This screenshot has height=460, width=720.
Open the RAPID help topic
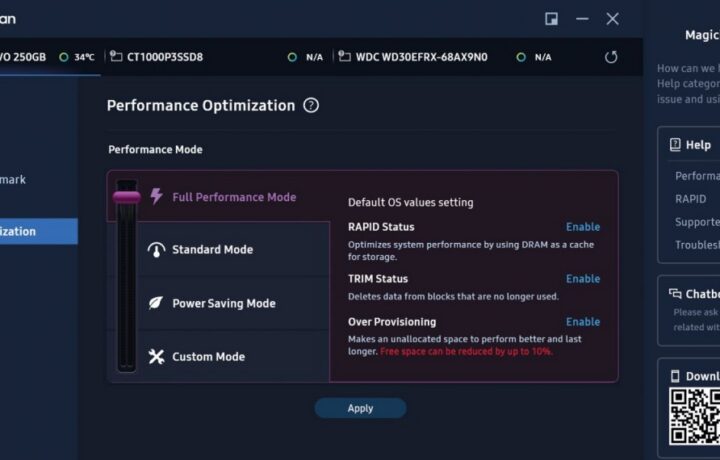pos(691,199)
